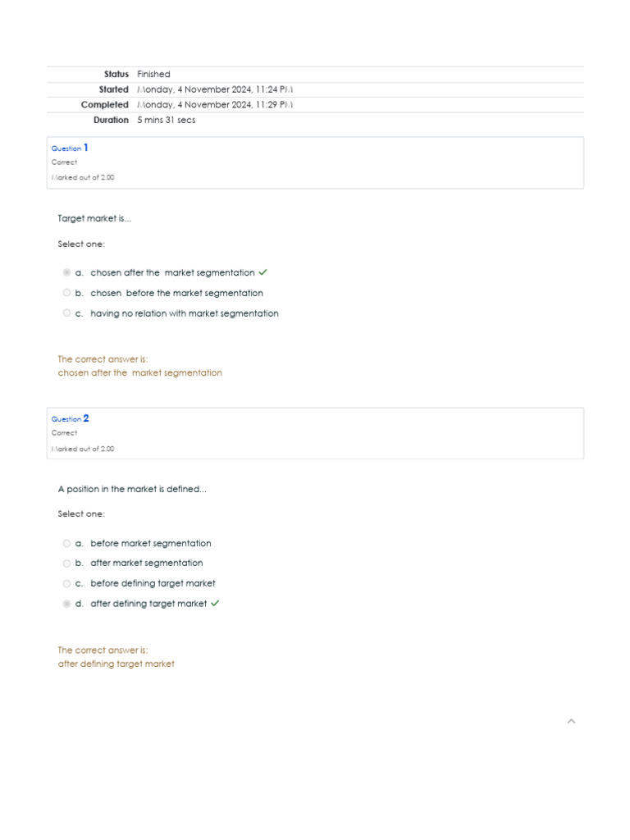Screen dimensions: 630x840
Task: Select radio 'chosen before the market segmentation'
Action: 66,293
